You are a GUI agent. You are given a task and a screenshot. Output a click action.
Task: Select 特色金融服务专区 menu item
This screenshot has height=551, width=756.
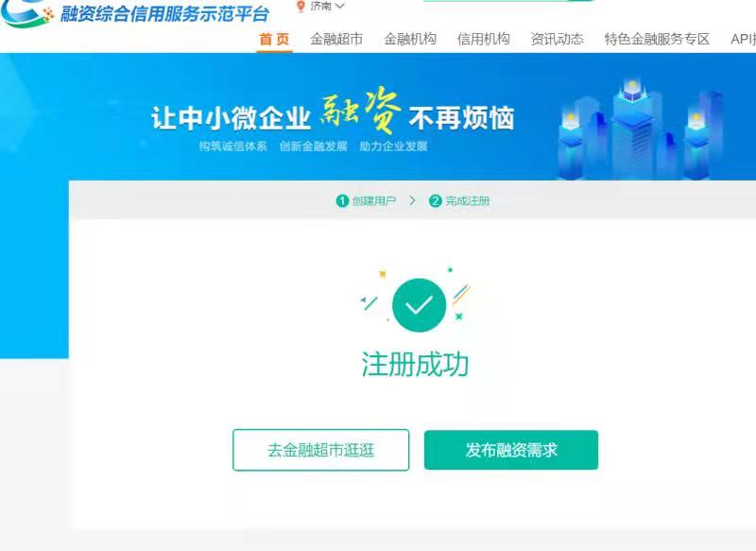(657, 39)
